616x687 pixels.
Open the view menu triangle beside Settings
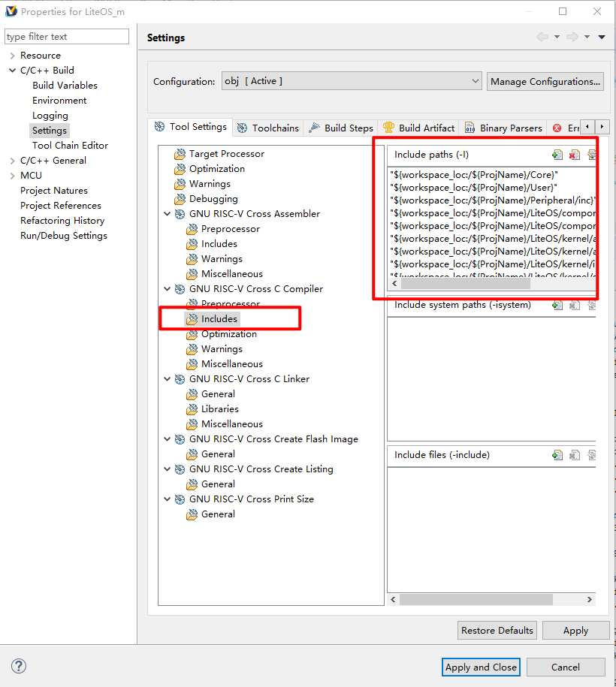(602, 38)
